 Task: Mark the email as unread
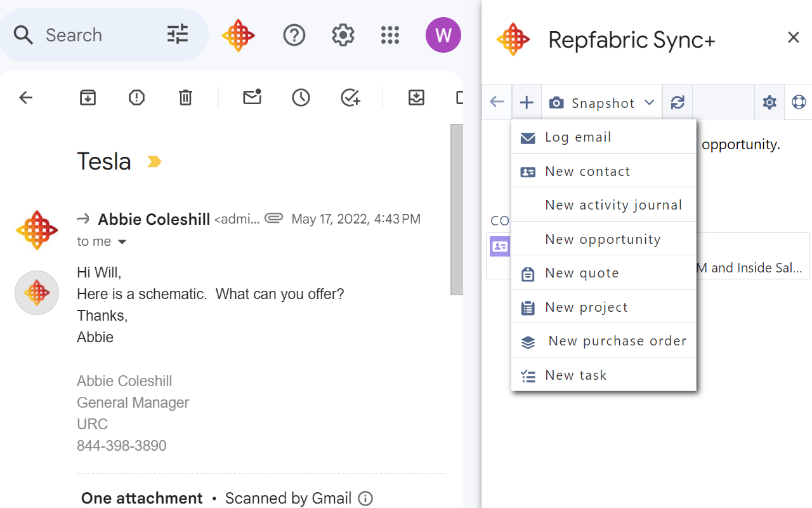pyautogui.click(x=252, y=97)
